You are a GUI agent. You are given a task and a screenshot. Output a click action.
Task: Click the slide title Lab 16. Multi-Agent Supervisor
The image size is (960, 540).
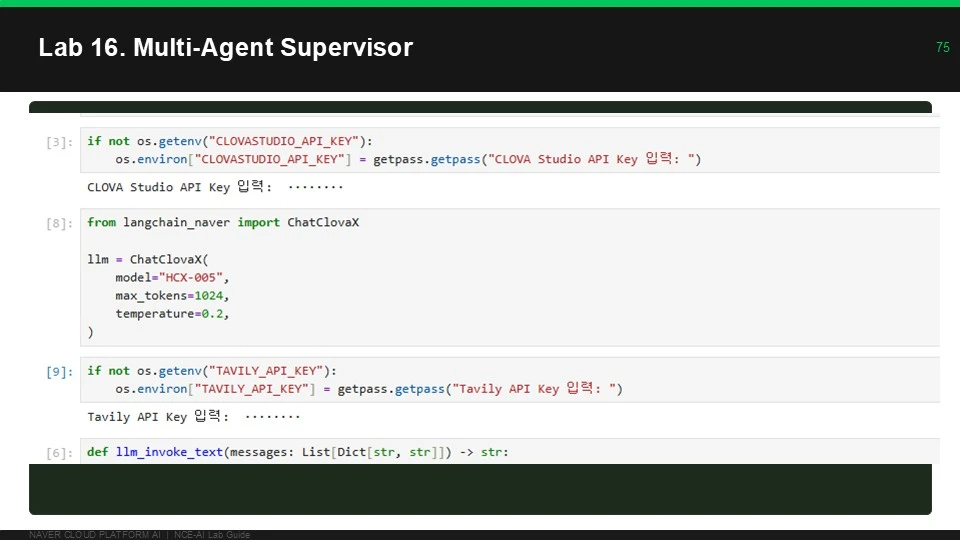(225, 48)
